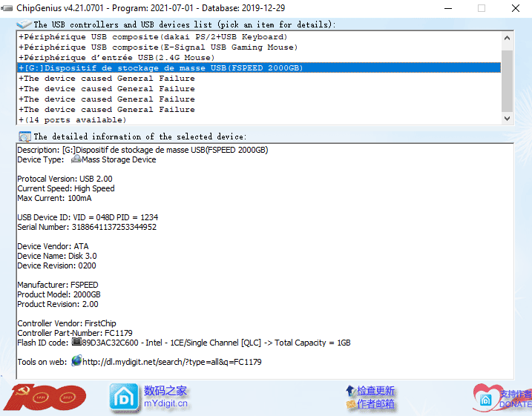Click the 检查更新 check update link
This screenshot has width=532, height=416.
click(x=375, y=391)
